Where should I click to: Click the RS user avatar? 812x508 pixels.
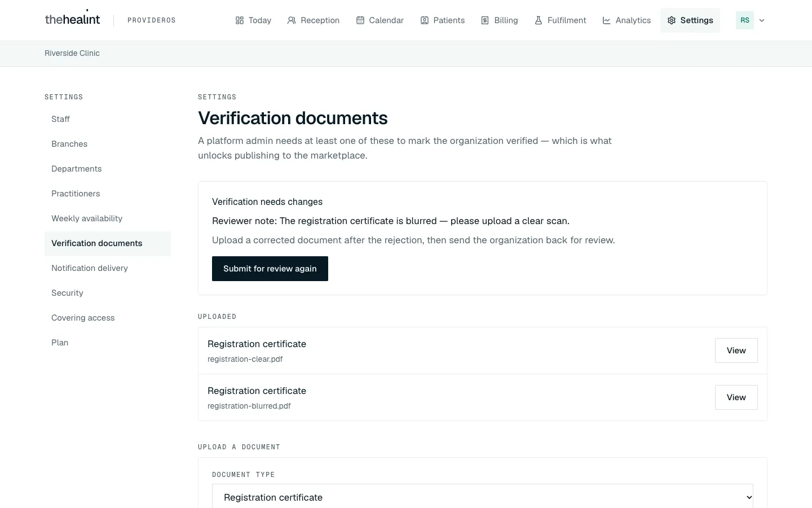click(x=745, y=20)
